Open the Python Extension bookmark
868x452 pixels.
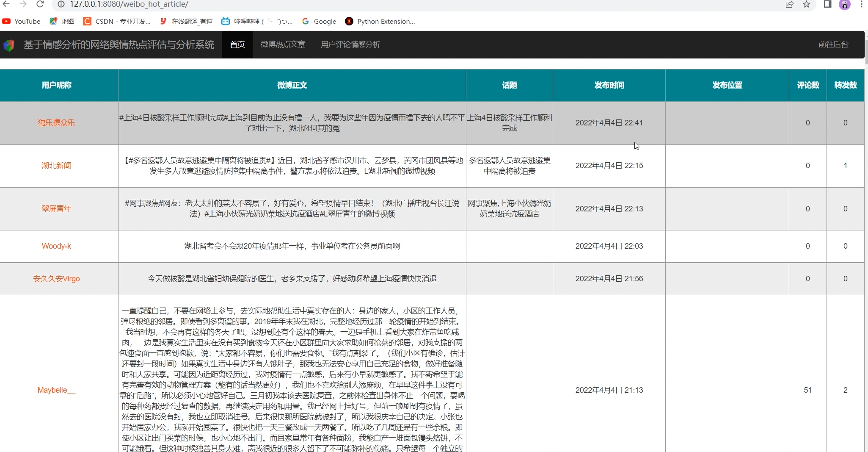coord(380,21)
